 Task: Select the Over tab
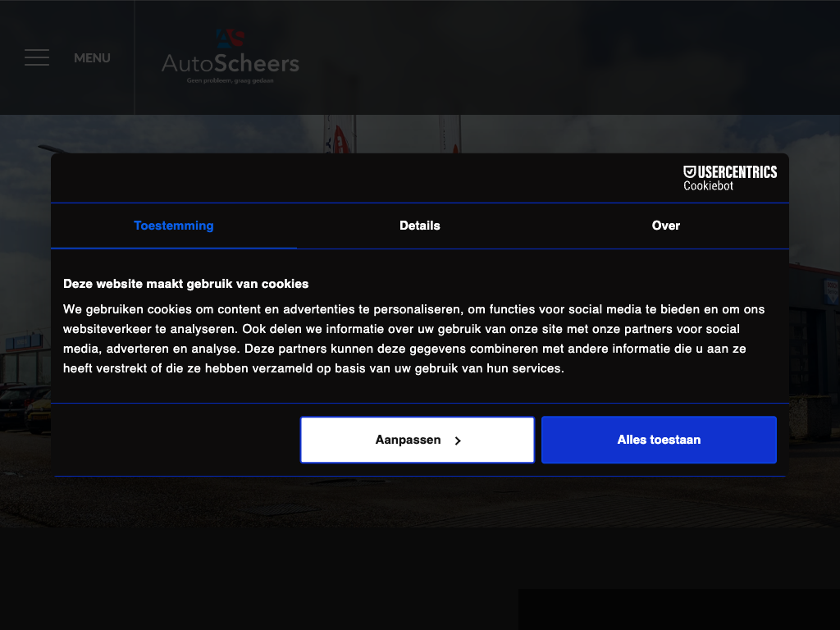tap(665, 226)
